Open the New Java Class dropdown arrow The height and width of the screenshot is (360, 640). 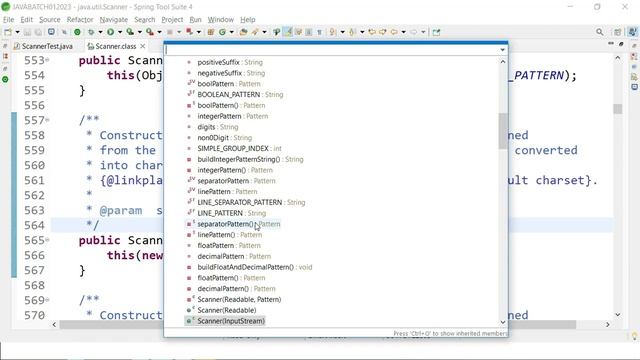pos(231,32)
